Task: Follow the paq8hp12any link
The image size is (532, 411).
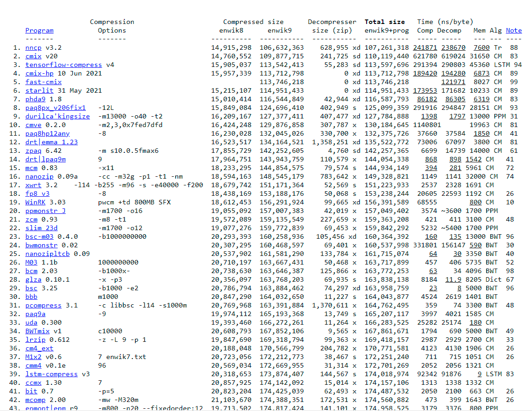Action: click(x=47, y=133)
